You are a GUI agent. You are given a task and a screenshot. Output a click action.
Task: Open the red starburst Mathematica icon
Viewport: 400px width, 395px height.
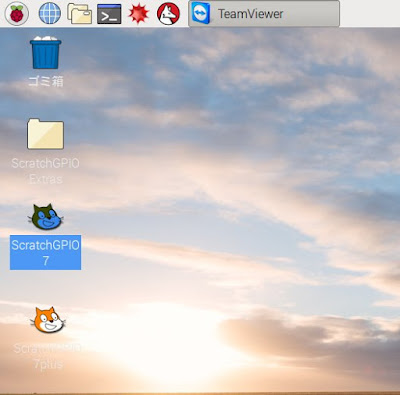pyautogui.click(x=138, y=14)
